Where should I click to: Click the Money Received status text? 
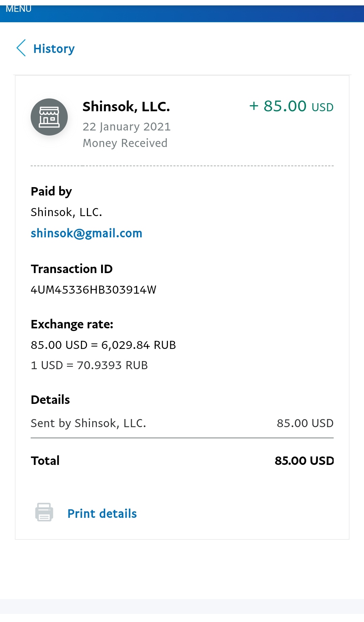(x=125, y=143)
